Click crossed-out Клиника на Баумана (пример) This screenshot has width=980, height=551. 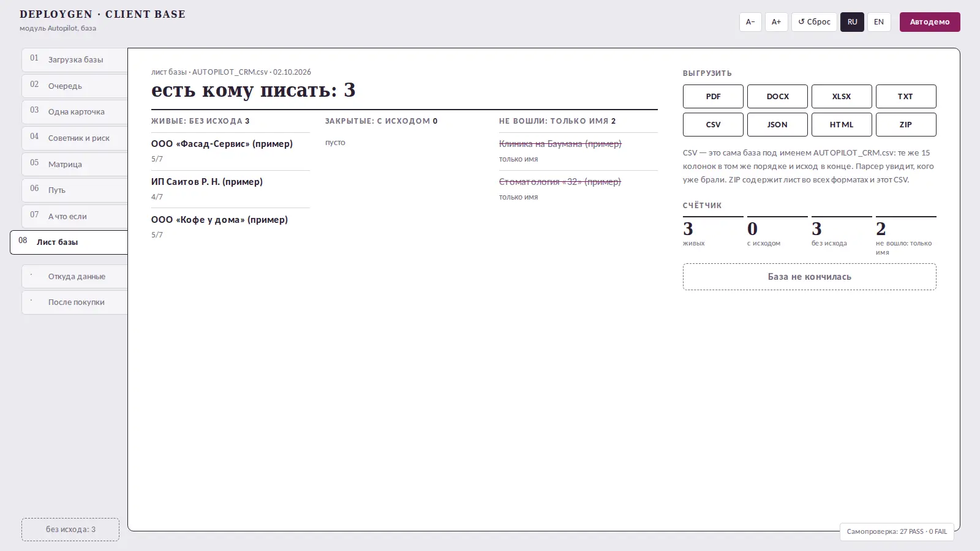coord(560,144)
